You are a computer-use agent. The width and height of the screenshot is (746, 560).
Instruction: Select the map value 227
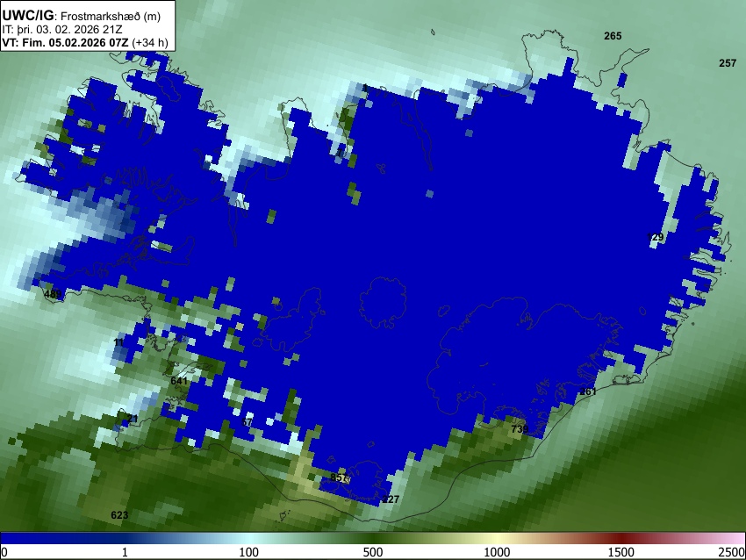coord(391,499)
